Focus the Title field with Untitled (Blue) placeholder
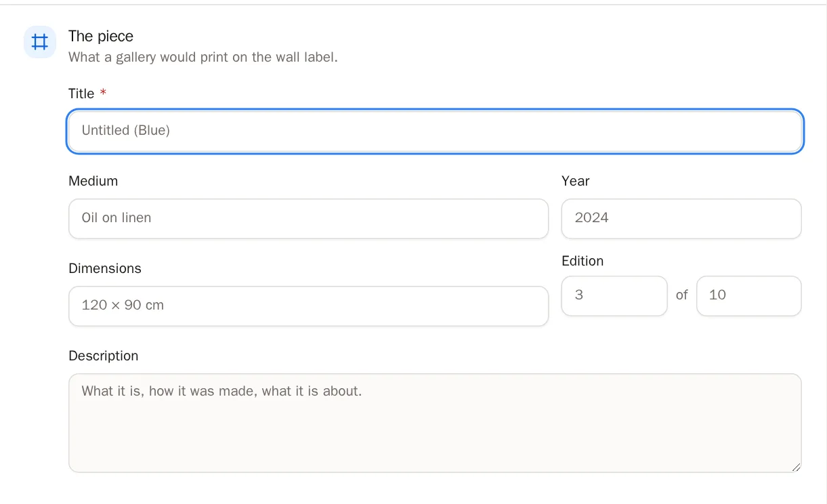The width and height of the screenshot is (827, 504). coord(436,131)
